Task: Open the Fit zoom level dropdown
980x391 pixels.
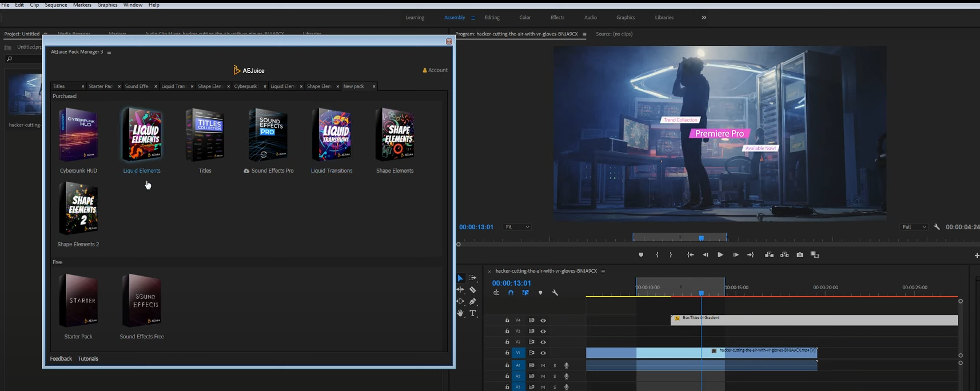Action: pyautogui.click(x=517, y=227)
